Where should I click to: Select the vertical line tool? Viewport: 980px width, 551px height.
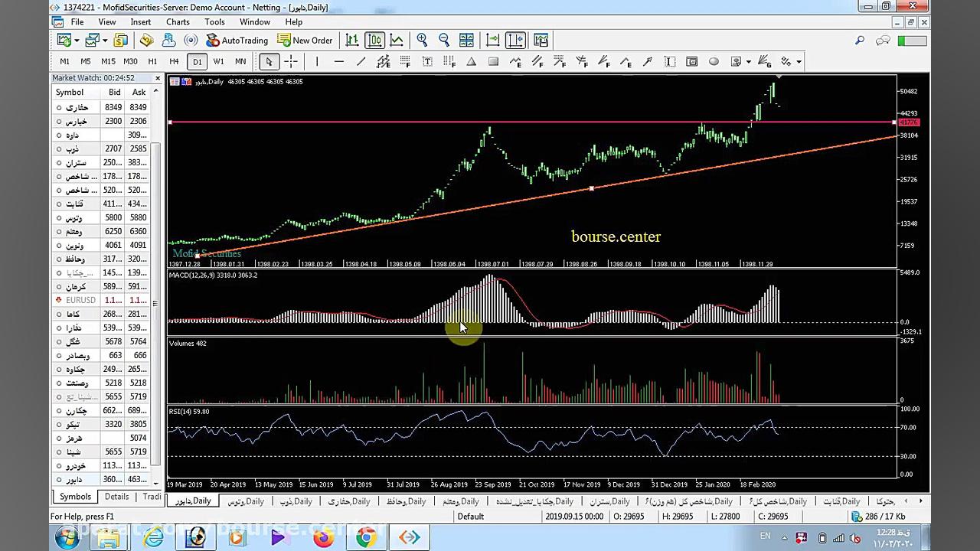(x=317, y=61)
